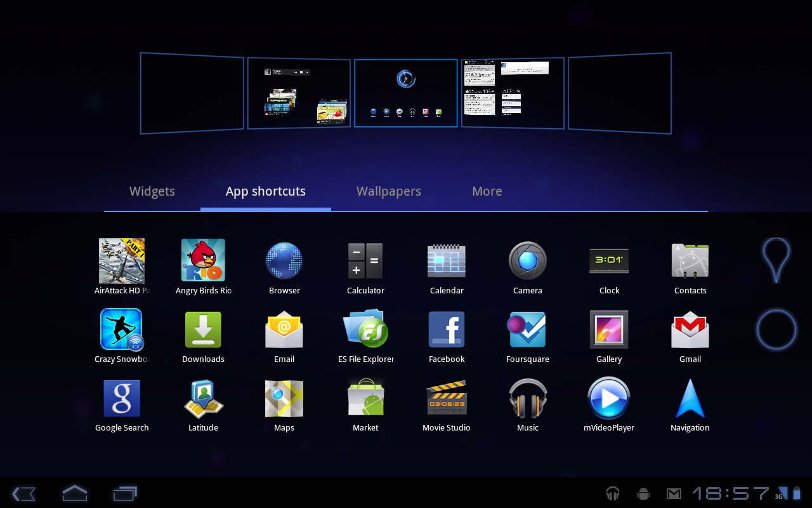Pick the fourth home screen panel with widgets
The height and width of the screenshot is (508, 812).
513,93
